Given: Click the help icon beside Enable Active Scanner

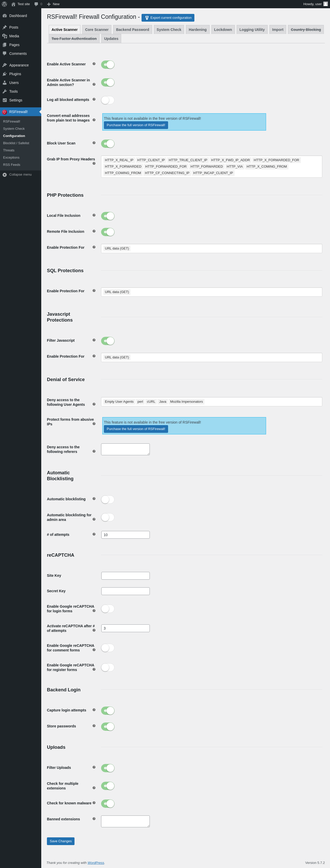Looking at the screenshot, I should [x=94, y=64].
